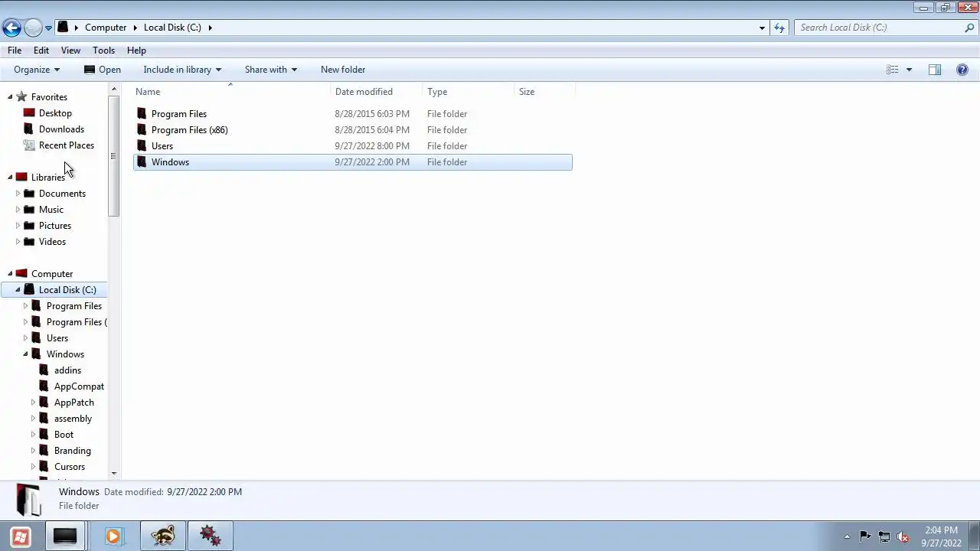Create a New folder
This screenshot has width=980, height=551.
point(343,70)
